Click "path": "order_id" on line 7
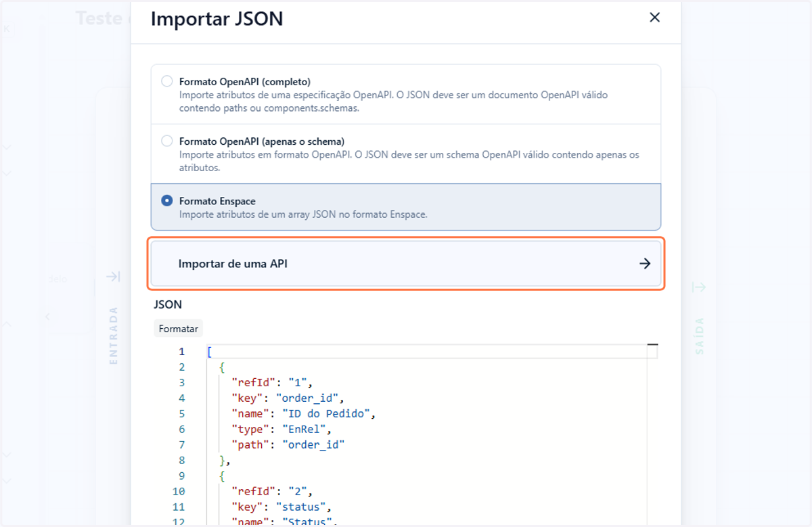The height and width of the screenshot is (527, 812). [288, 444]
